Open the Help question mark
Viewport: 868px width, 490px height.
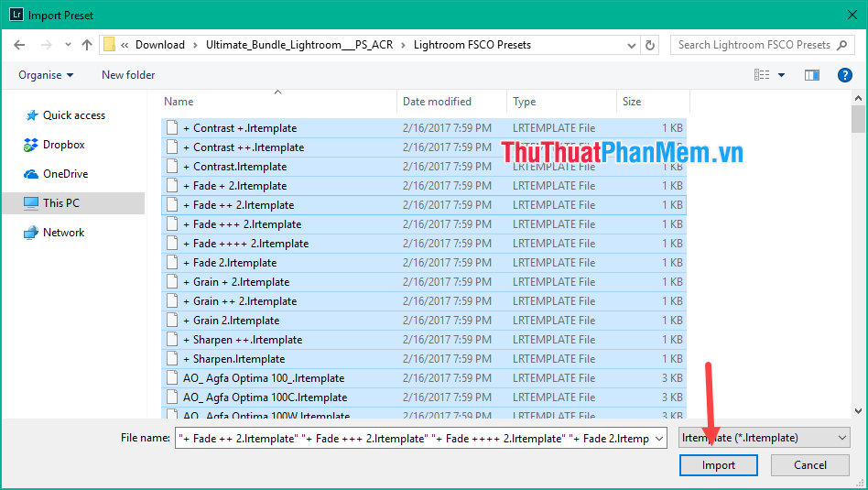coord(845,75)
